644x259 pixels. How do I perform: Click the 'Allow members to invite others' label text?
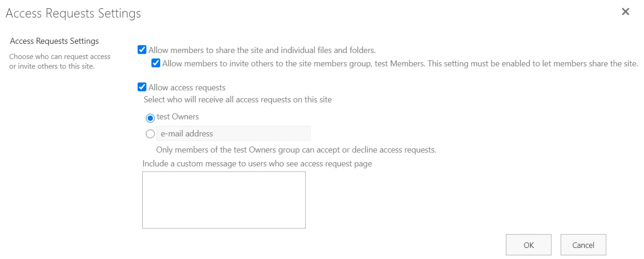[400, 64]
